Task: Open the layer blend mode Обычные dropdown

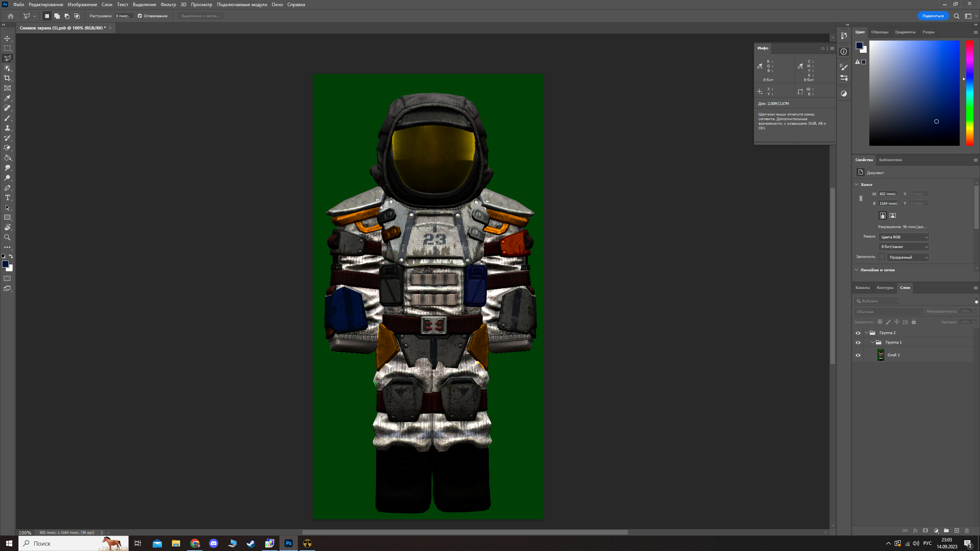Action: (x=889, y=311)
